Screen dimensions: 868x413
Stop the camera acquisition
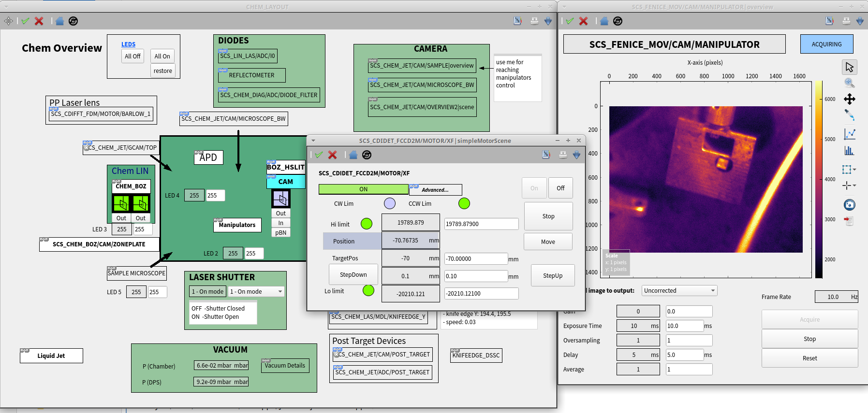coord(809,339)
